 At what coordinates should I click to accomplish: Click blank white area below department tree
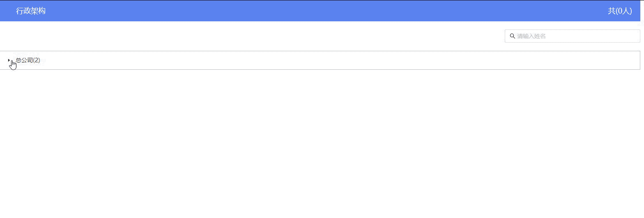tap(320, 143)
